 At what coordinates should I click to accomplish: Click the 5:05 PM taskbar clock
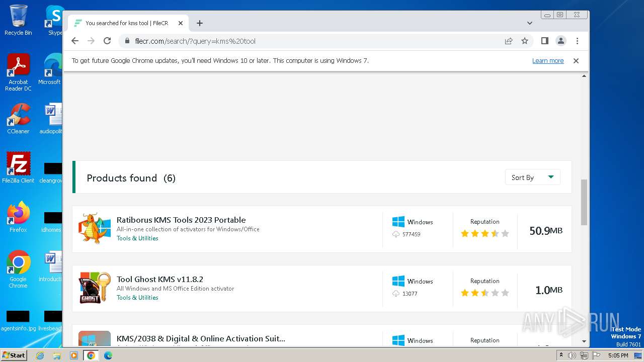[x=618, y=355]
